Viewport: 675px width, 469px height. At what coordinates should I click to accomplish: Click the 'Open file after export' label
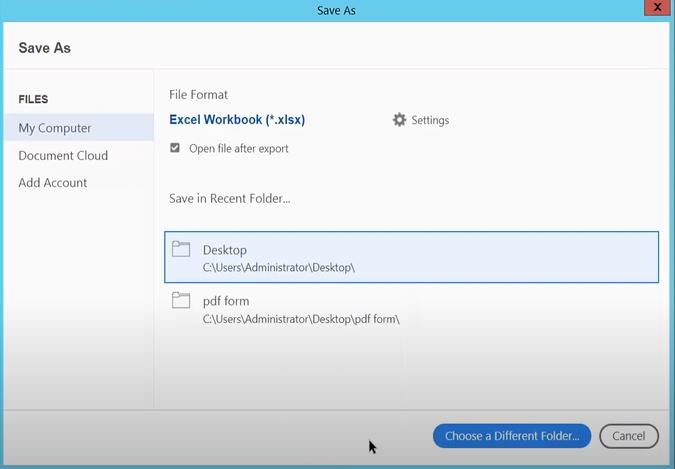tap(238, 148)
